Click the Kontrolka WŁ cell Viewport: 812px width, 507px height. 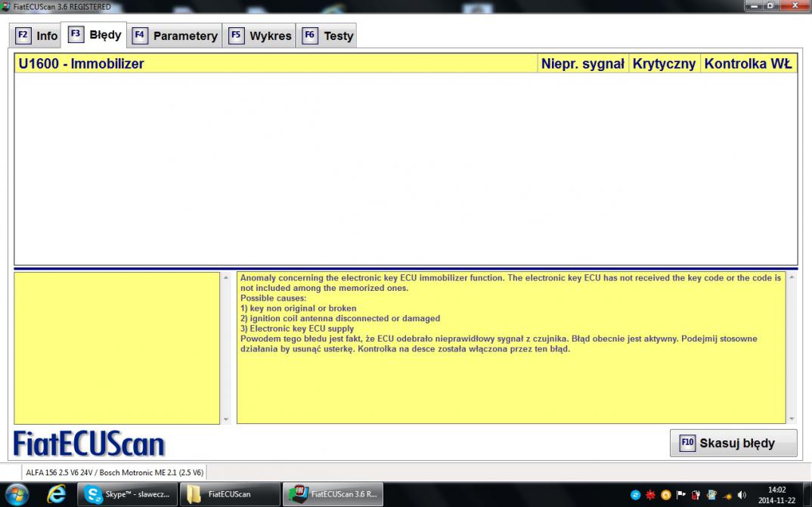748,63
